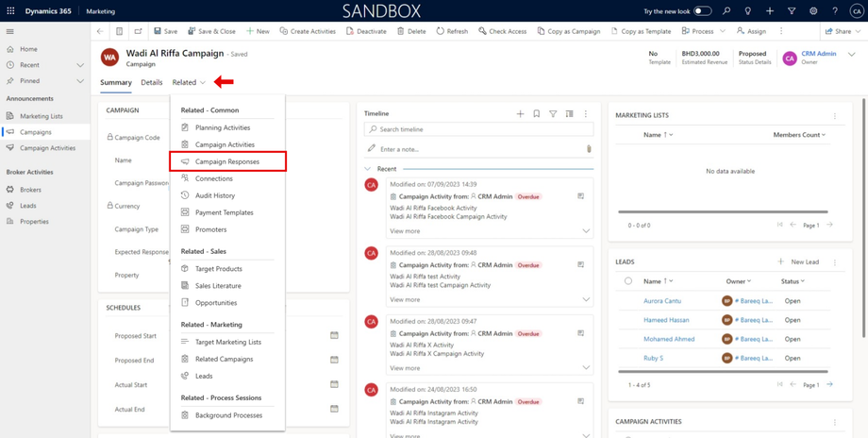Open the app launcher waffle icon
The width and height of the screenshot is (868, 438).
pos(10,11)
